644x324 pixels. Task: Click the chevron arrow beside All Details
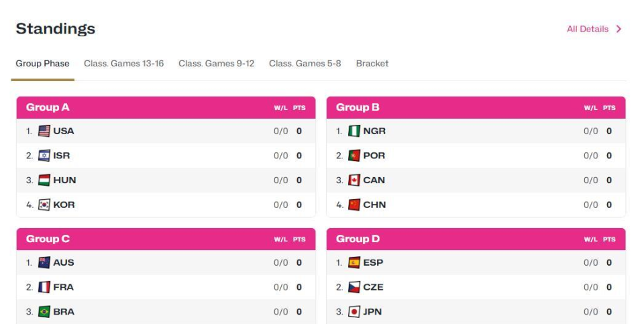[x=619, y=29]
